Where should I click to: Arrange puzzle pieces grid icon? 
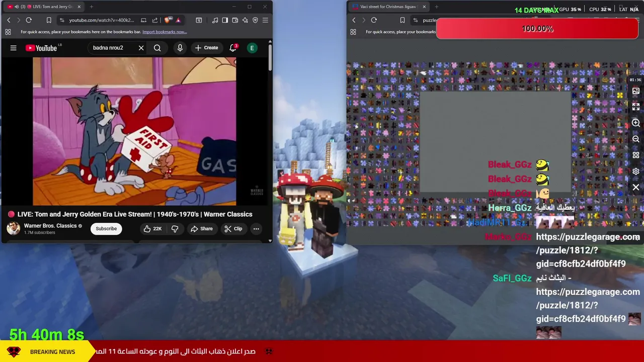[636, 155]
